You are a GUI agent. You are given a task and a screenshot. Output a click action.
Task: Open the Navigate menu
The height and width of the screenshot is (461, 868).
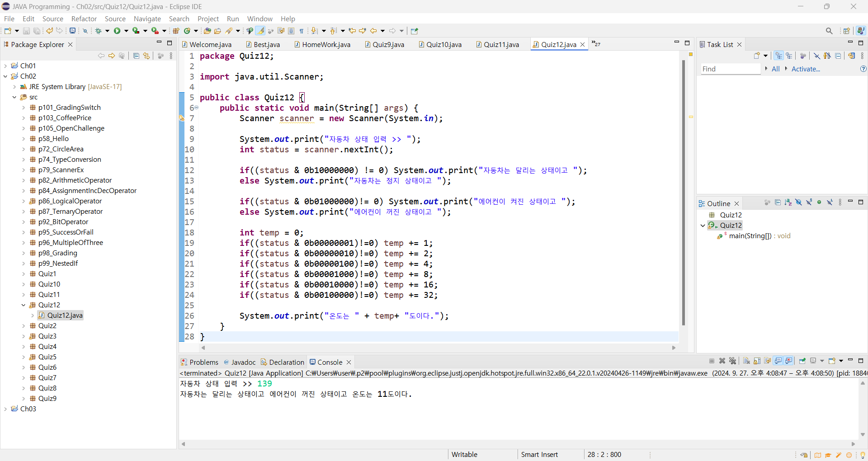click(x=147, y=19)
